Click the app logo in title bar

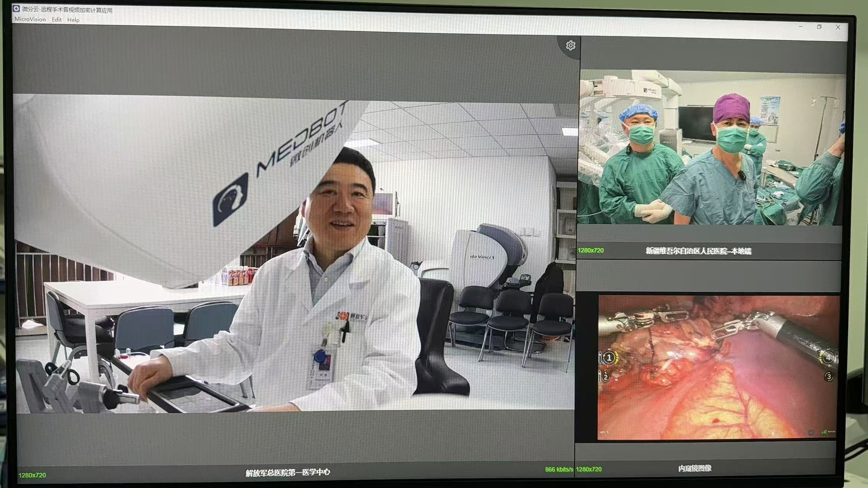click(x=16, y=9)
